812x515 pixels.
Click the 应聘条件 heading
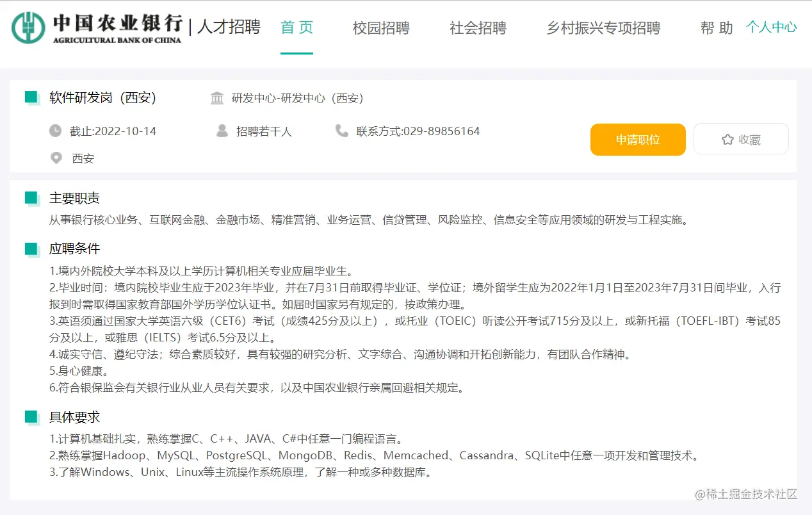(74, 249)
